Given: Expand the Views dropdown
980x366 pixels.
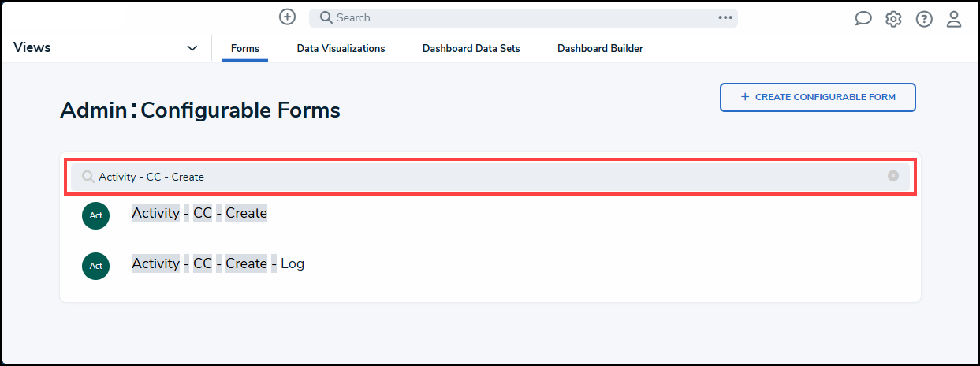Looking at the screenshot, I should (192, 48).
